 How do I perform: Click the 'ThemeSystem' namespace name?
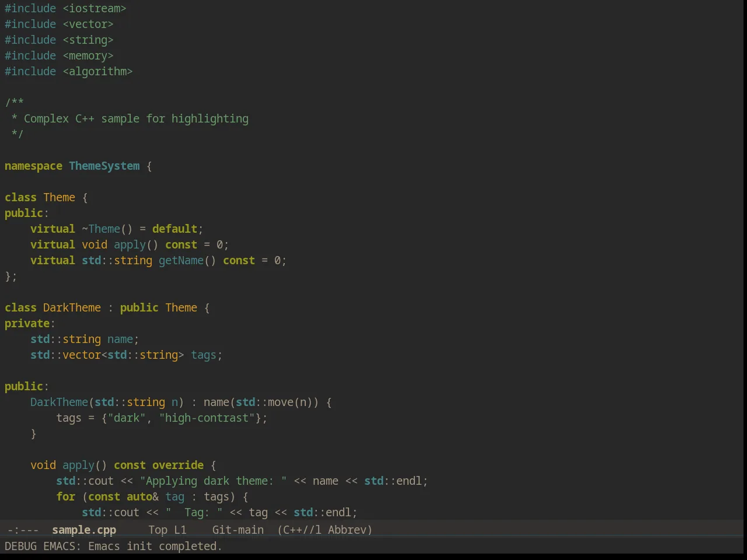104,166
